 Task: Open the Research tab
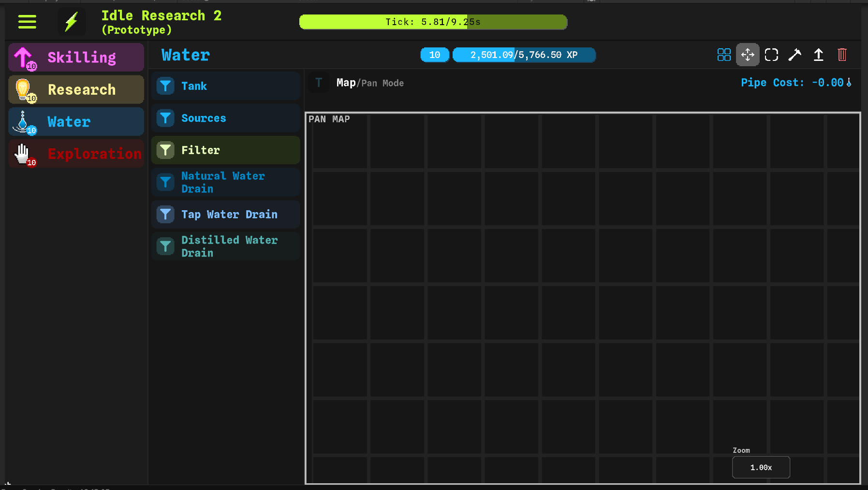pos(76,90)
